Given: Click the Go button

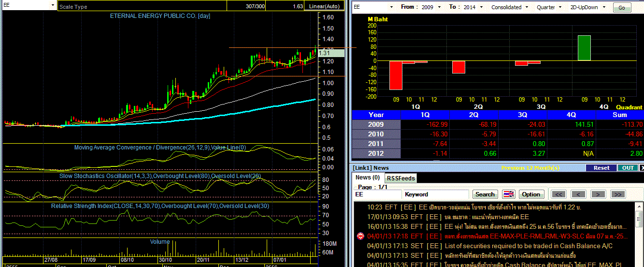Looking at the screenshot, I should tap(622, 8).
